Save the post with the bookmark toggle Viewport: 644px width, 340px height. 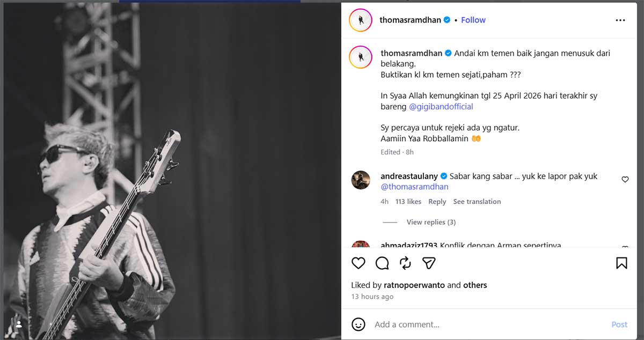[x=621, y=263]
